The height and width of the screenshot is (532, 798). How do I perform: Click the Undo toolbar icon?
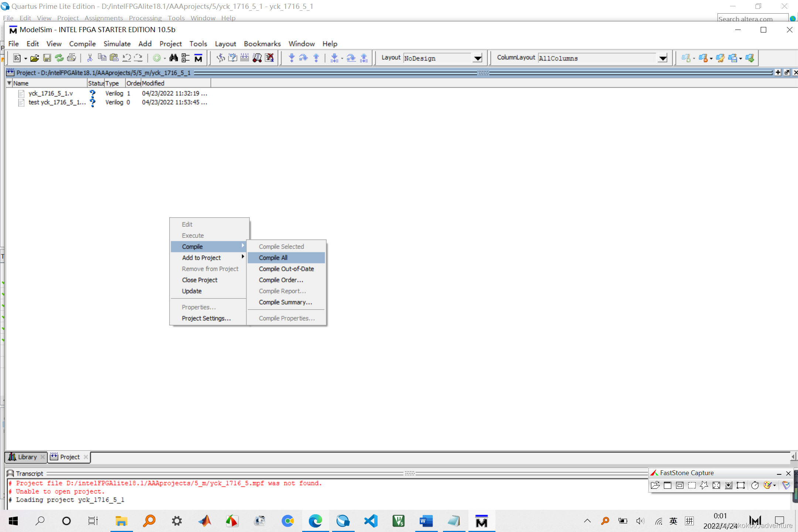coord(126,58)
